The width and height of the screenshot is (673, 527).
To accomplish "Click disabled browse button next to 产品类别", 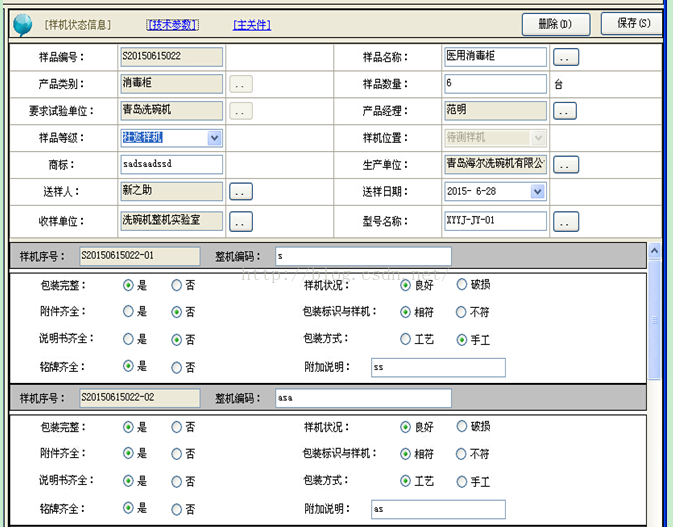I will pos(240,84).
